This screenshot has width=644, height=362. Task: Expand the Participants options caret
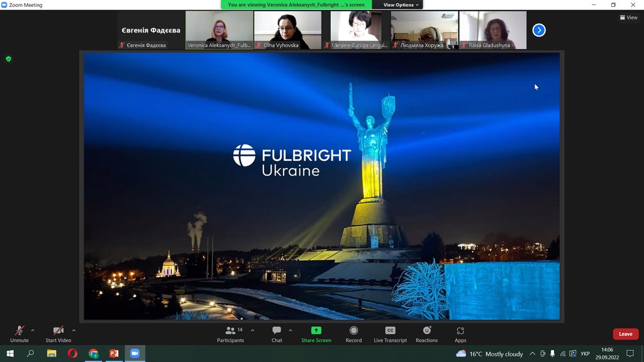coord(253,330)
